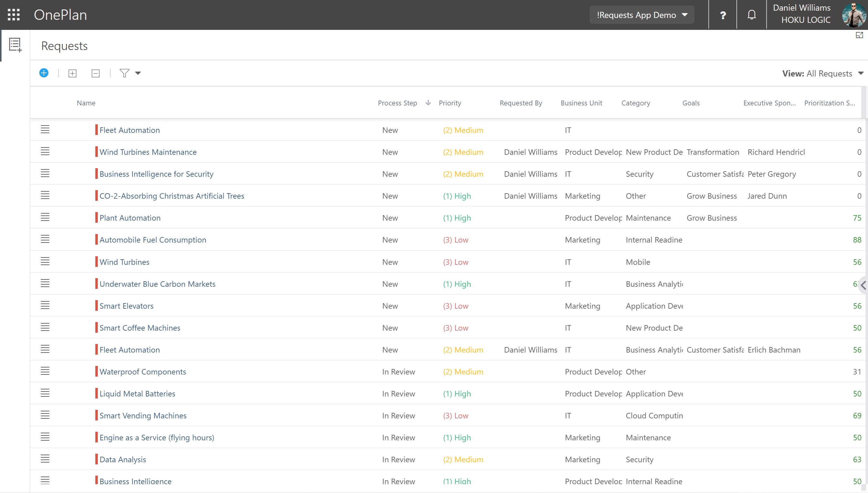Click the filter funnel icon
868x493 pixels.
[x=124, y=73]
